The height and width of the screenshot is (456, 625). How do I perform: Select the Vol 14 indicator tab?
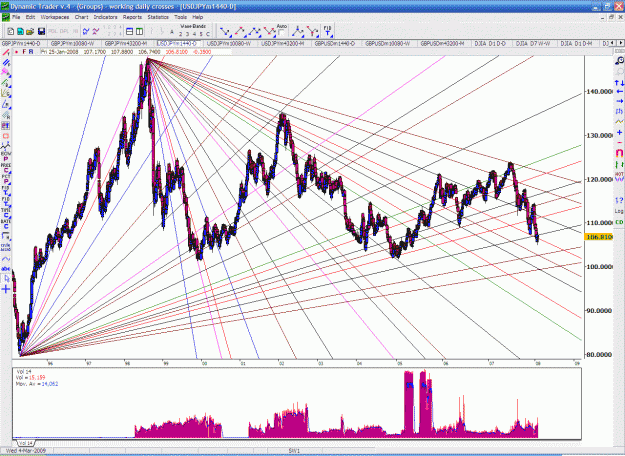click(26, 443)
